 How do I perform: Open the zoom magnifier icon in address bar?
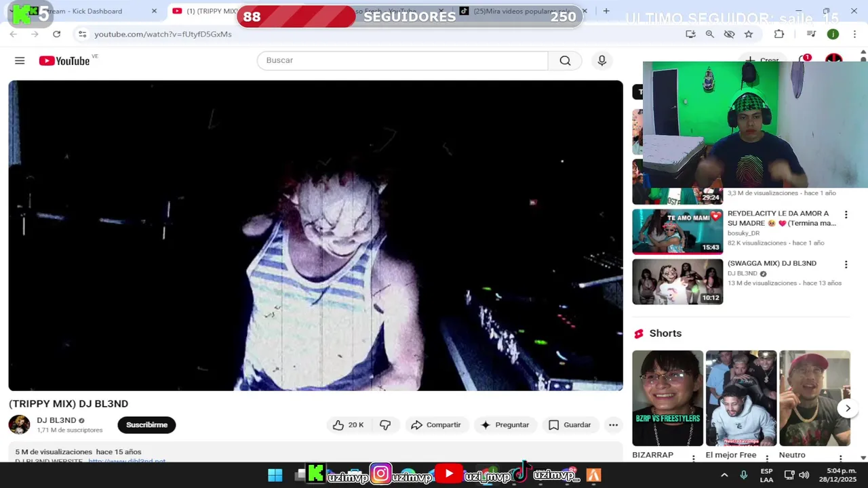point(710,34)
